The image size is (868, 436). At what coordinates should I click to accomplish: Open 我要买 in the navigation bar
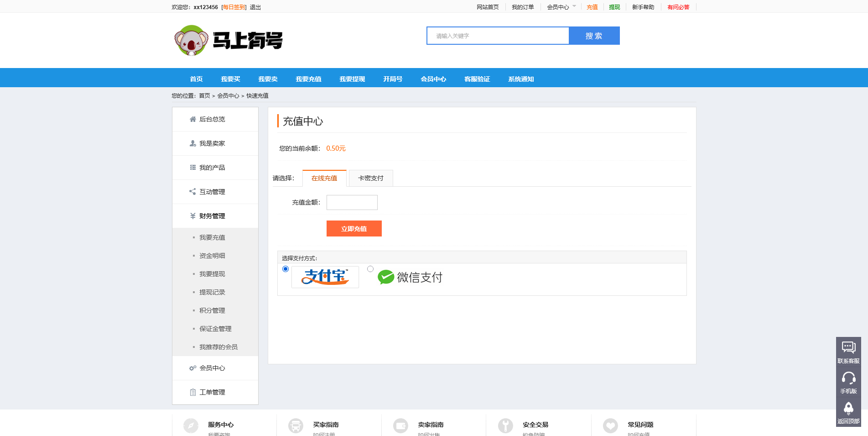(230, 79)
